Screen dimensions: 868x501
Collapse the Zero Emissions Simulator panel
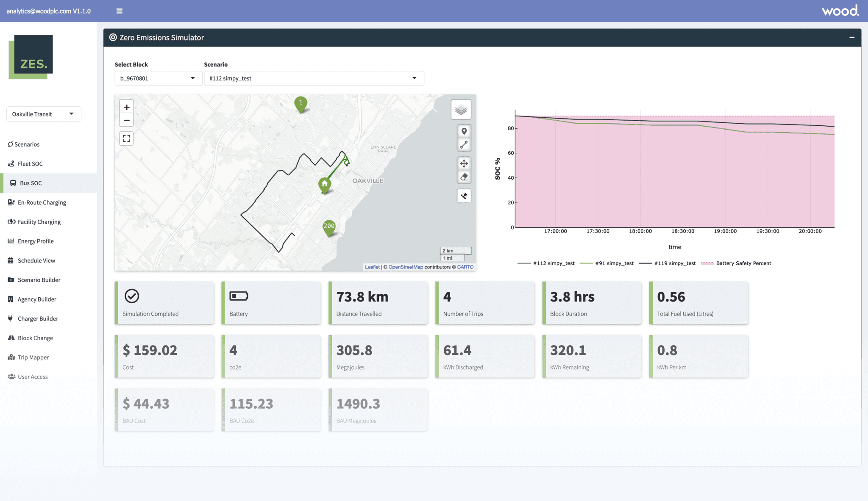pos(852,38)
